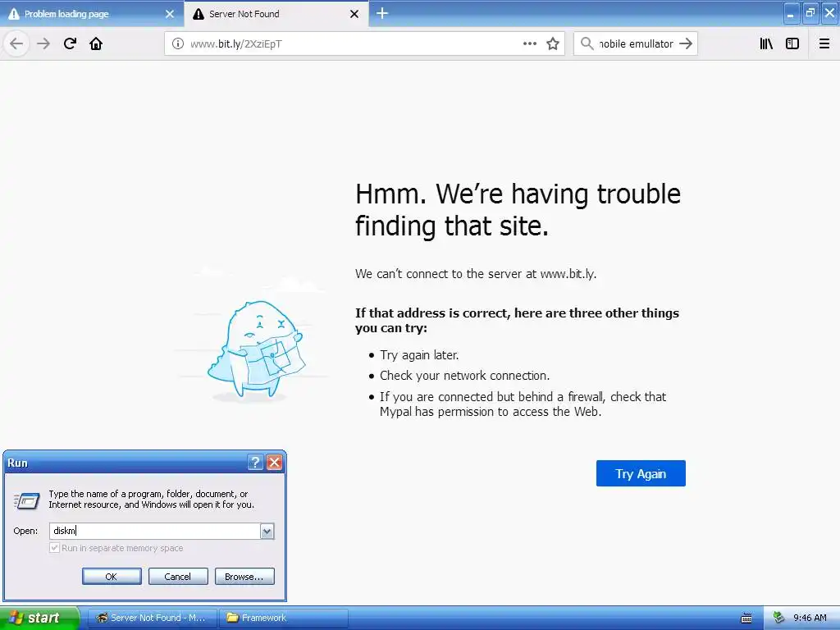
Task: Click the Try Again button
Action: pyautogui.click(x=641, y=473)
